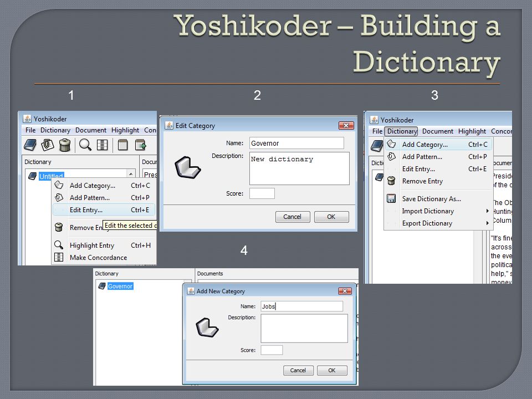Viewport: 532px width, 399px height.
Task: Click the Yoshikoder title bar icon in window 3
Action: click(x=374, y=120)
